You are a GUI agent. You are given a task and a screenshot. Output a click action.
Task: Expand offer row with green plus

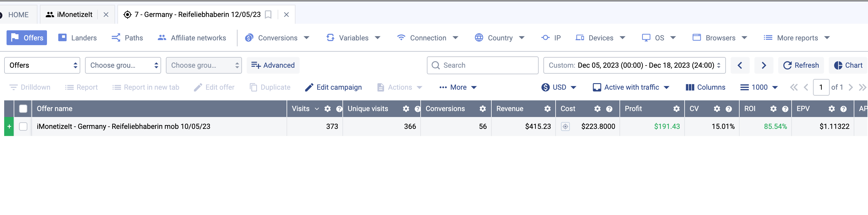9,127
